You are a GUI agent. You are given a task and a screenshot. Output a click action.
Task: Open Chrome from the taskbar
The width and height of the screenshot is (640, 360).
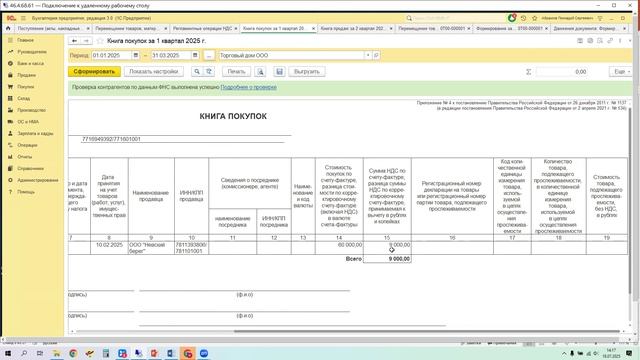point(73,353)
